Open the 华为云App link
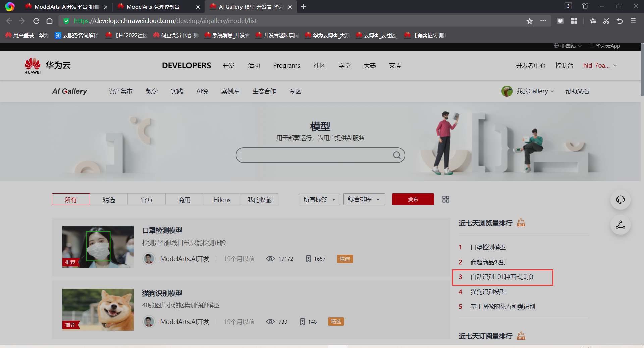This screenshot has width=644, height=348. click(605, 46)
